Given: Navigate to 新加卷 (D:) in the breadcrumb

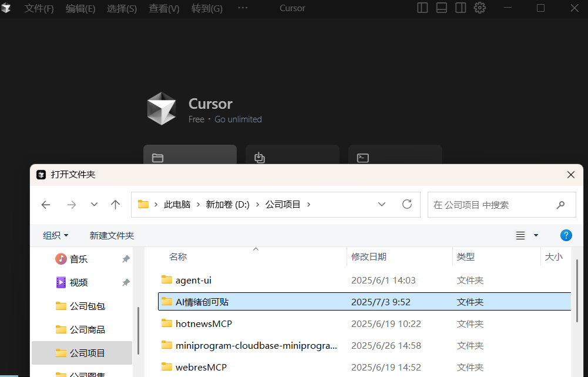Looking at the screenshot, I should (228, 205).
